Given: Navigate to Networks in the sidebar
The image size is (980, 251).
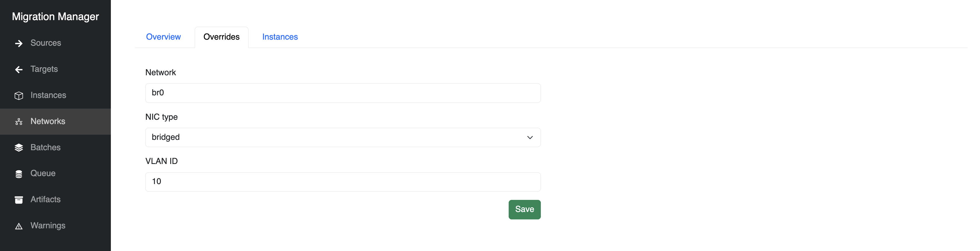Looking at the screenshot, I should click(x=48, y=121).
